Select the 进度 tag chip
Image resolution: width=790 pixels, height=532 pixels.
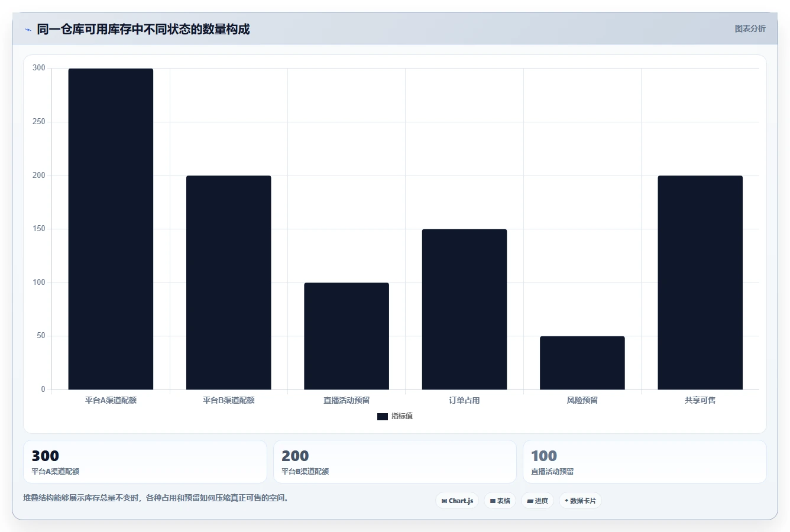(x=537, y=501)
